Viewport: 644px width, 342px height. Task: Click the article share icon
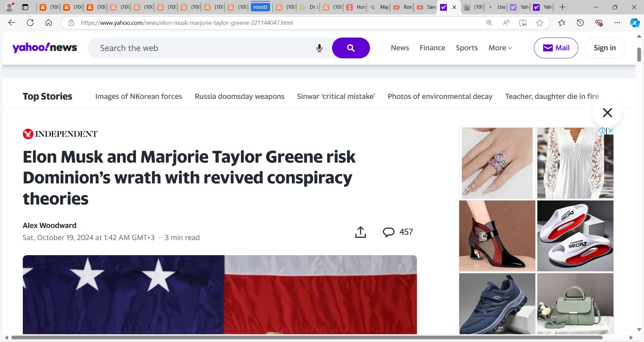click(361, 232)
